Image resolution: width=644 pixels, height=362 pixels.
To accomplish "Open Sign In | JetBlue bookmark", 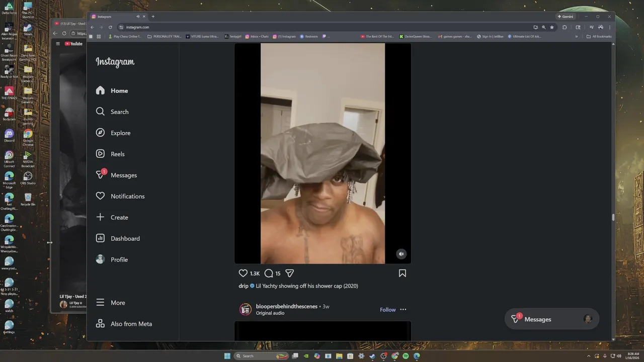I will [490, 36].
